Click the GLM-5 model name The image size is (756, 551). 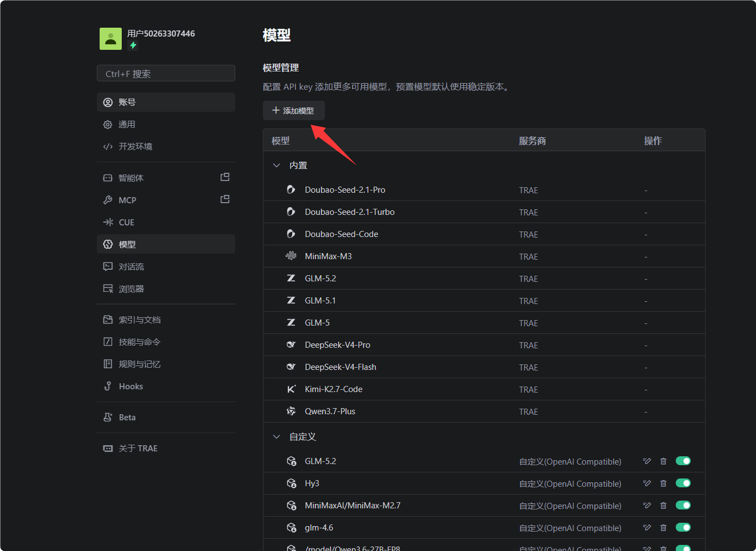pyautogui.click(x=317, y=323)
